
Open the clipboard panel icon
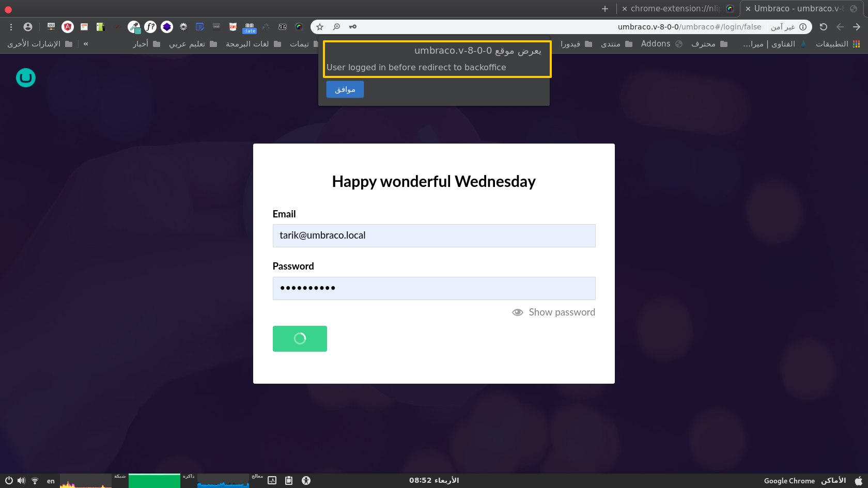(x=289, y=481)
